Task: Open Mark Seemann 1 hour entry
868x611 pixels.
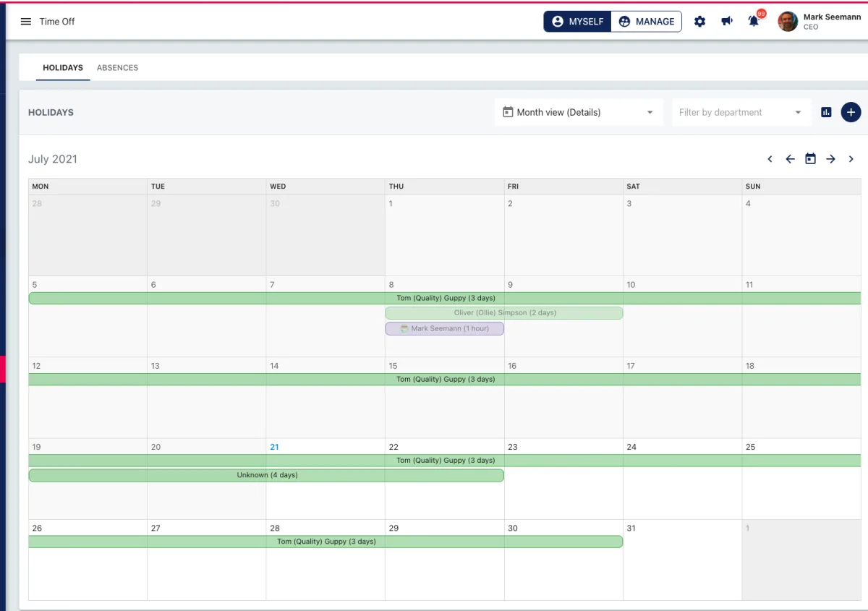Action: (x=445, y=328)
